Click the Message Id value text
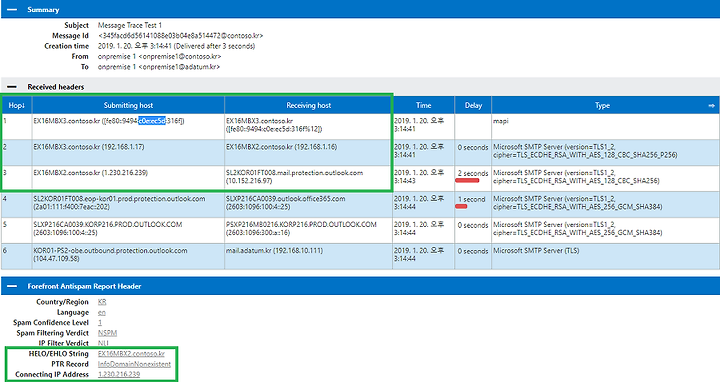720x382 pixels. [180, 35]
